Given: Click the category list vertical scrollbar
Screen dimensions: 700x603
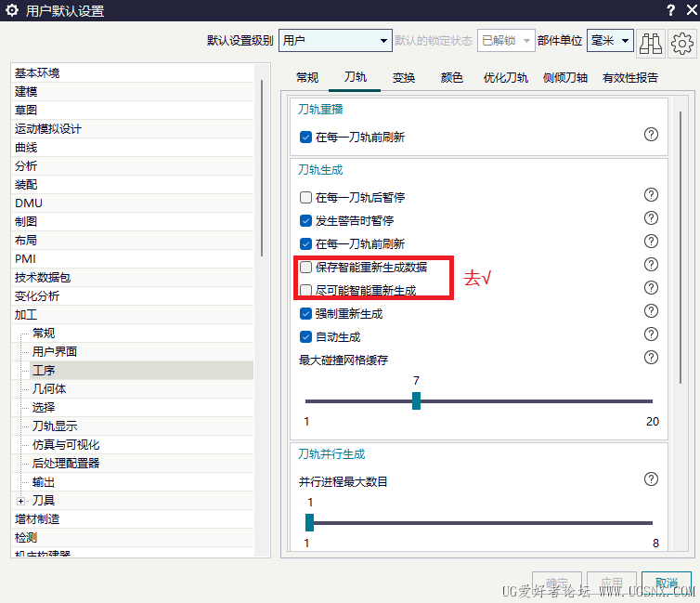Looking at the screenshot, I should [x=262, y=168].
